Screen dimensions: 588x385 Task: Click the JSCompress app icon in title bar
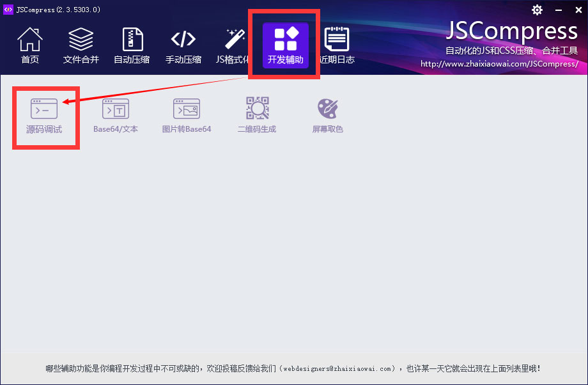(8, 10)
